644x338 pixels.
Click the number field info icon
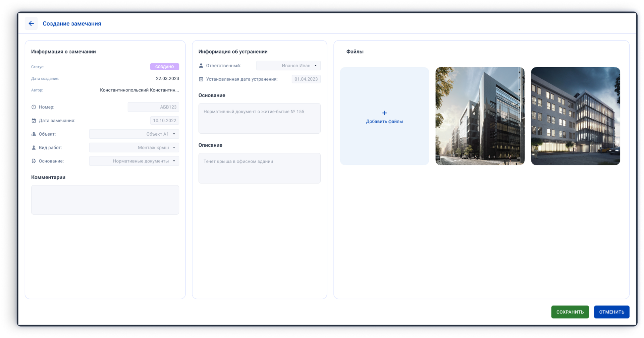(34, 107)
